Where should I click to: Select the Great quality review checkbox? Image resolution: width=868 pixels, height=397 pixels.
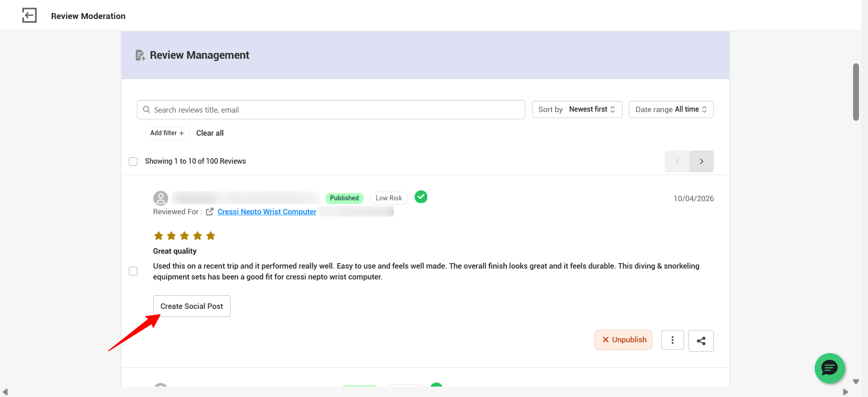pos(133,271)
